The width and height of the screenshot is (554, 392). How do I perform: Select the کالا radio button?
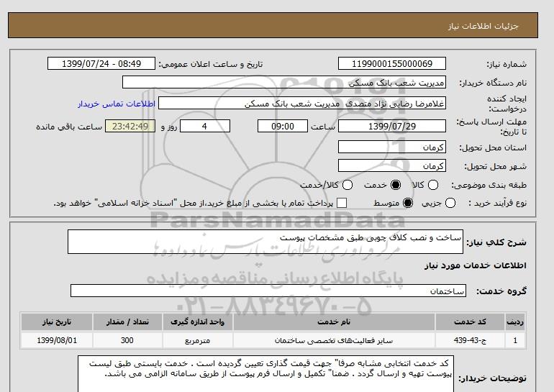click(x=433, y=185)
